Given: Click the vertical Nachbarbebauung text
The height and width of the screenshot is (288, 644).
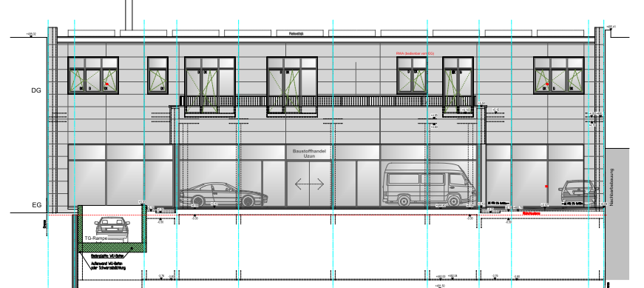Looking at the screenshot, I should [612, 187].
